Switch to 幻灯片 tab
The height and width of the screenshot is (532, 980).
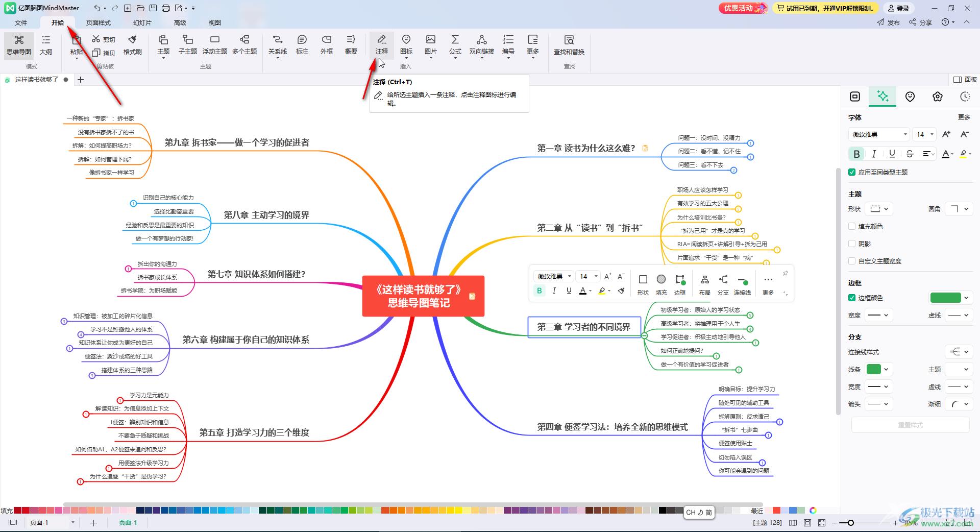click(142, 22)
